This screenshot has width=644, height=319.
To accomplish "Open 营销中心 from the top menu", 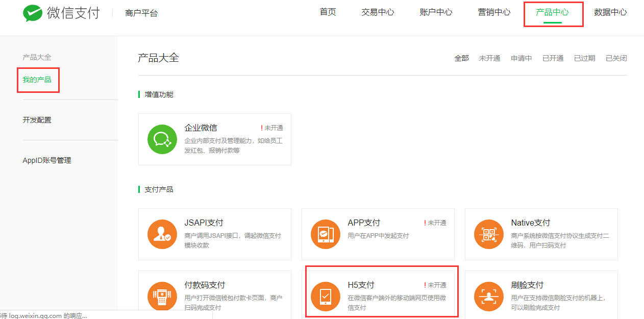I will tap(494, 12).
